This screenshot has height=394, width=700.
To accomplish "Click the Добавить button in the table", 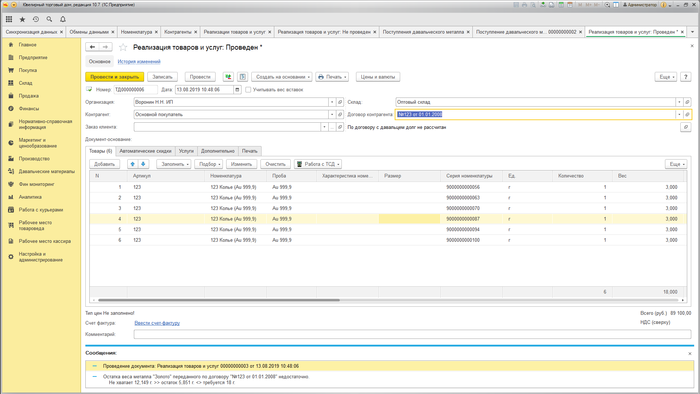I will click(x=104, y=164).
